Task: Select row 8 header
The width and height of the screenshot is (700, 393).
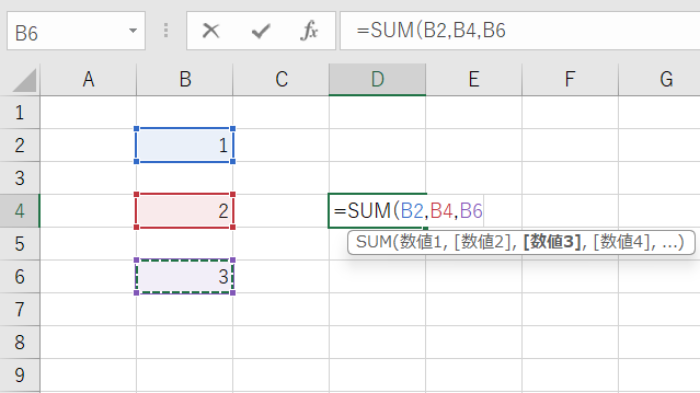Action: click(20, 342)
